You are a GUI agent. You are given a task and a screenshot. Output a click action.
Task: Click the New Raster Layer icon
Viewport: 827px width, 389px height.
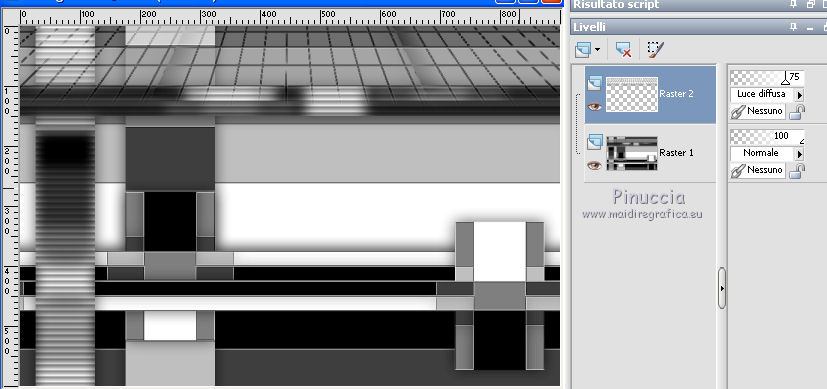[583, 50]
